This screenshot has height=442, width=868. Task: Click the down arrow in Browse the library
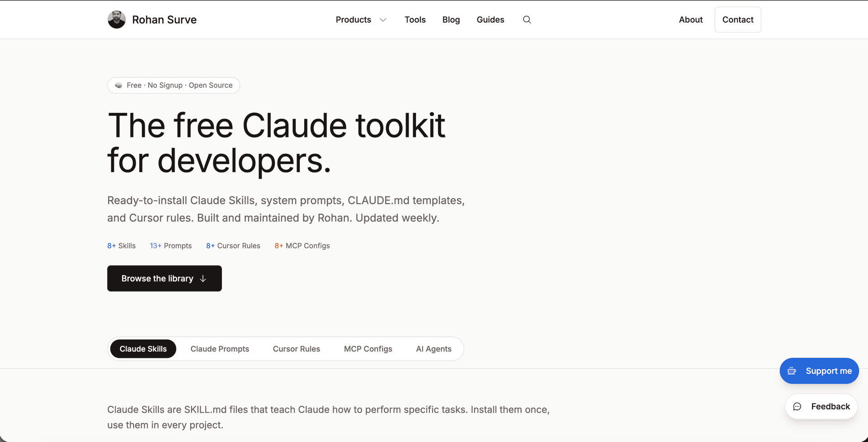coord(203,278)
